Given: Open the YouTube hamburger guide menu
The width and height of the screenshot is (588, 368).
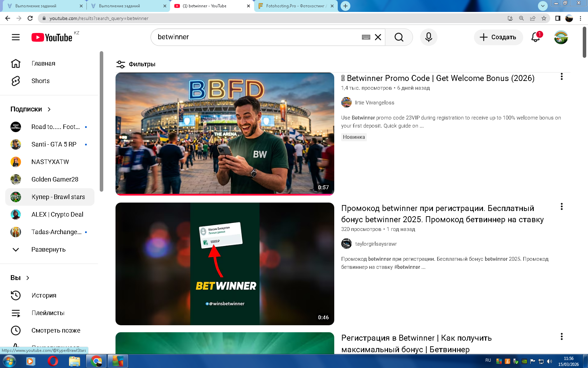Looking at the screenshot, I should [x=16, y=37].
